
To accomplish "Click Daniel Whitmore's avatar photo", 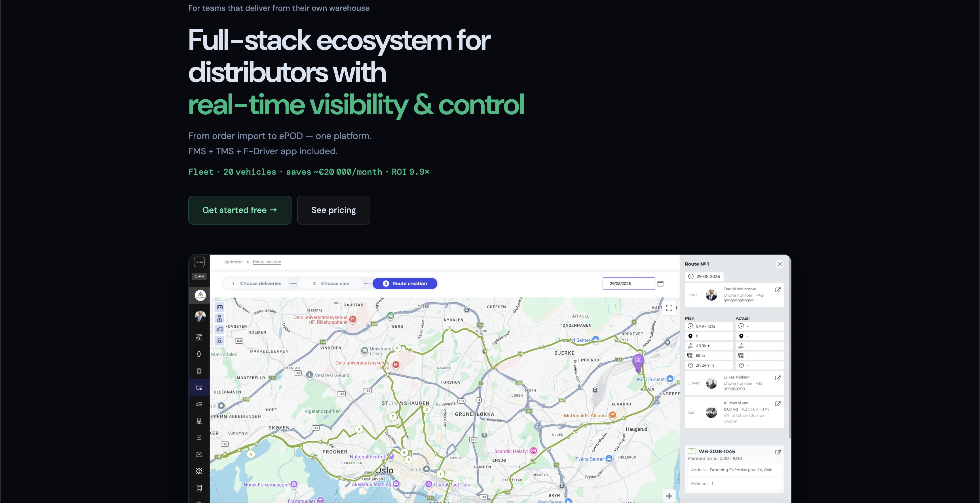I will pyautogui.click(x=711, y=295).
